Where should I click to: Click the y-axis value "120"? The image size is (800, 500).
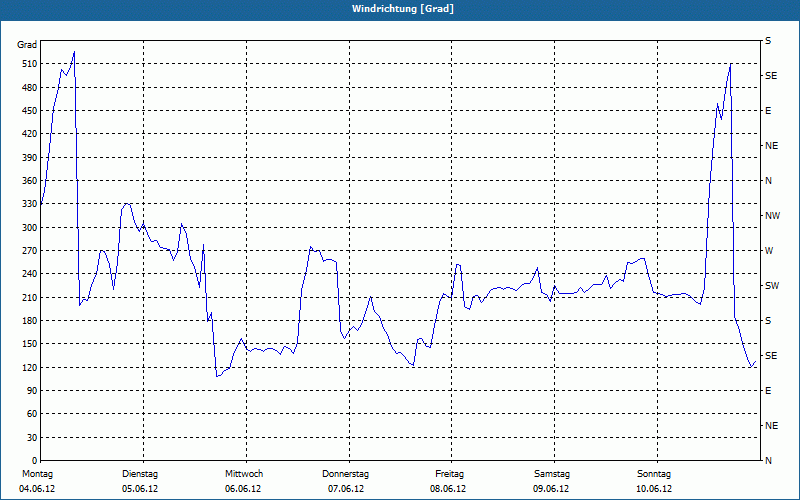30,367
